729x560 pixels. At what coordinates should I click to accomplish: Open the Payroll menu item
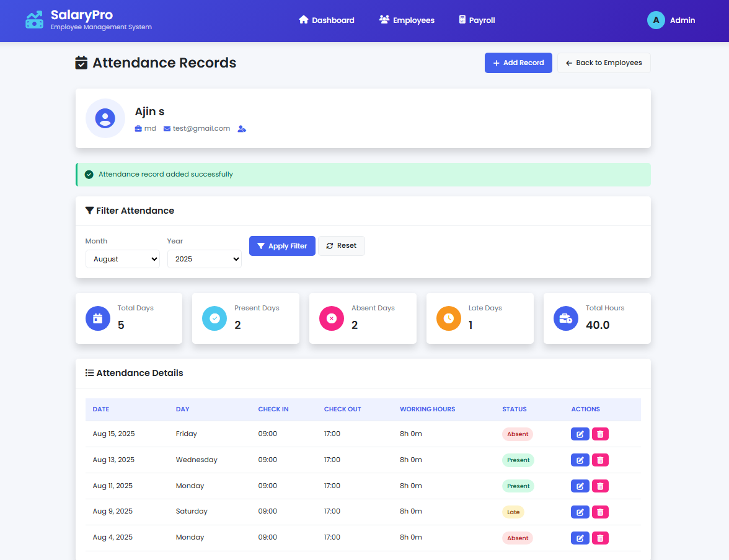click(x=477, y=20)
